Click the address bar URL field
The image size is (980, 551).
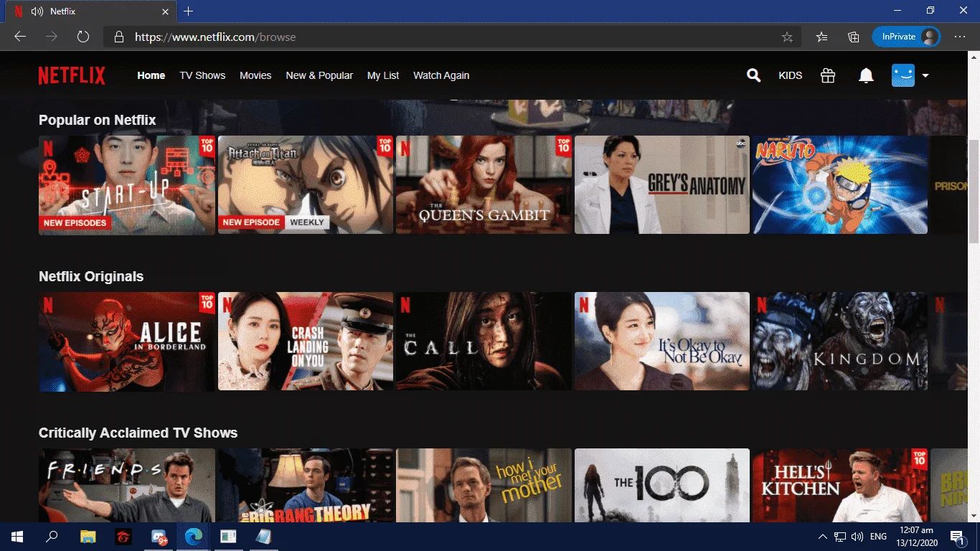(445, 37)
